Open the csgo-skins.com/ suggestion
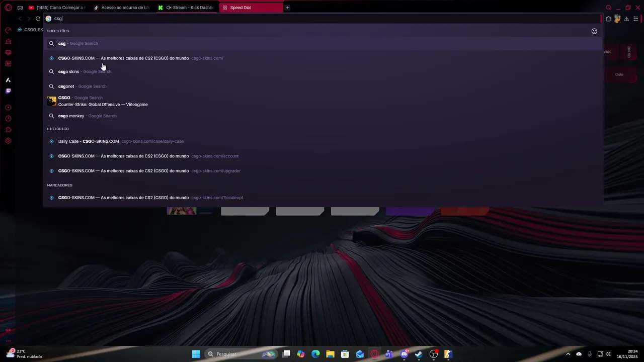644x362 pixels. point(322,58)
